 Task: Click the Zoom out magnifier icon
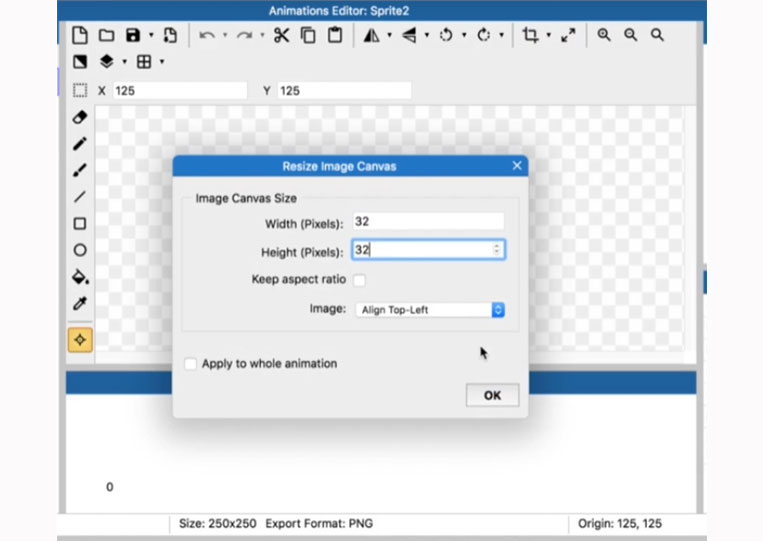pyautogui.click(x=631, y=35)
